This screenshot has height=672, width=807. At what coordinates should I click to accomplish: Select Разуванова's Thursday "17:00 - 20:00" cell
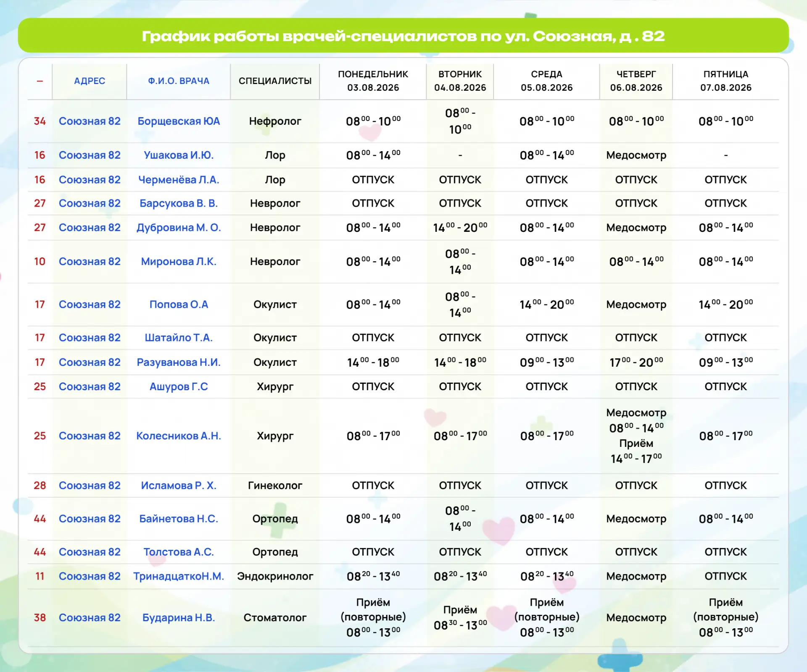(x=636, y=362)
